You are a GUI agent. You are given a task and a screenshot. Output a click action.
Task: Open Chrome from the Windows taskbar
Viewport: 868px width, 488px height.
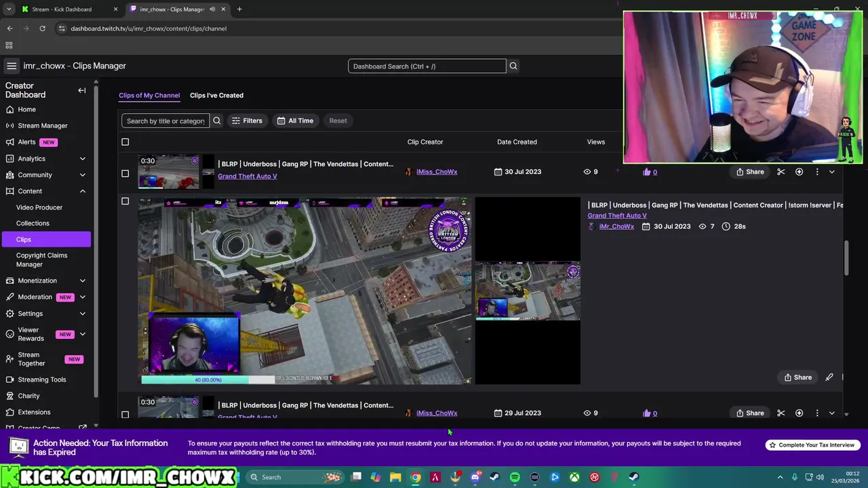[x=416, y=477]
